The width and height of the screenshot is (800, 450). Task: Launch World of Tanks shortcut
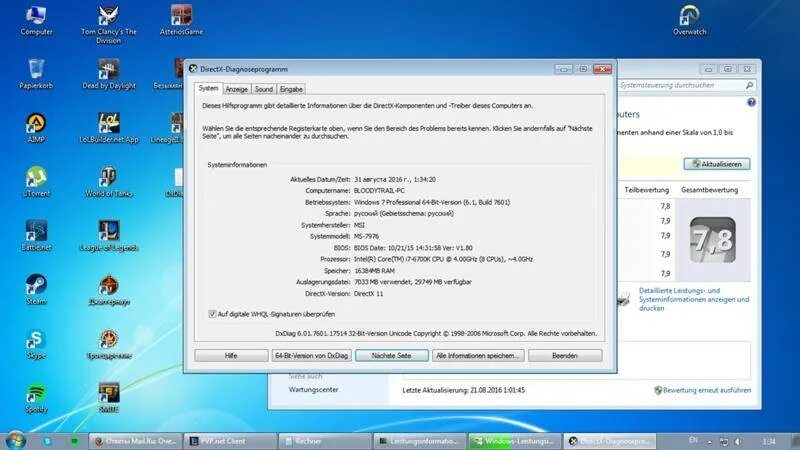pos(109,182)
